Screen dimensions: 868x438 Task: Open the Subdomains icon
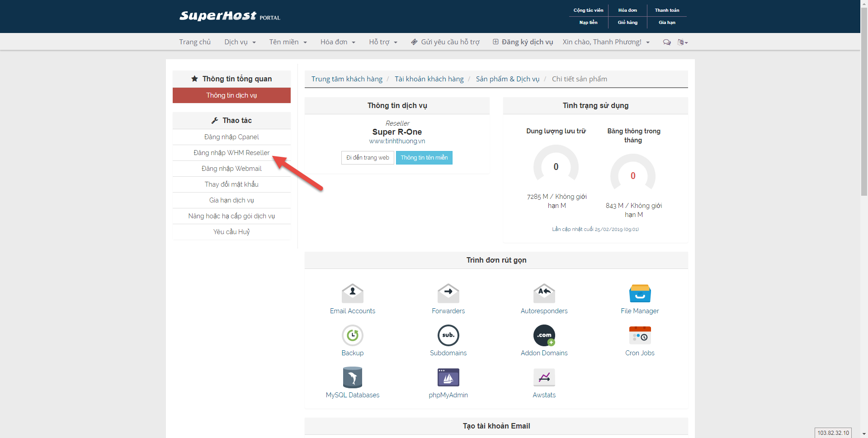pyautogui.click(x=448, y=335)
